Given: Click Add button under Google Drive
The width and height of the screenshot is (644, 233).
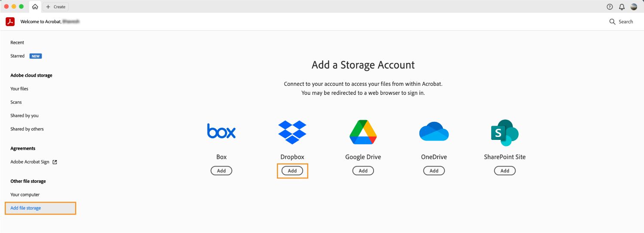Looking at the screenshot, I should point(363,171).
